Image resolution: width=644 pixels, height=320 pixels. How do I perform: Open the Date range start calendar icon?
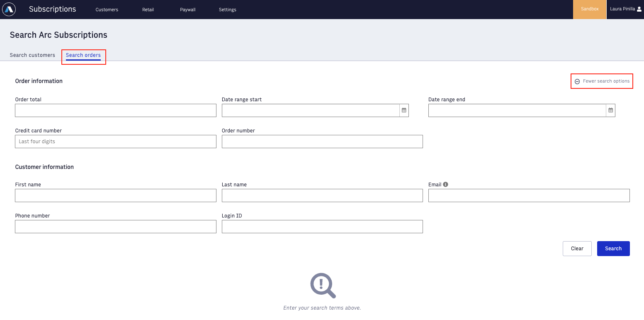(x=404, y=110)
